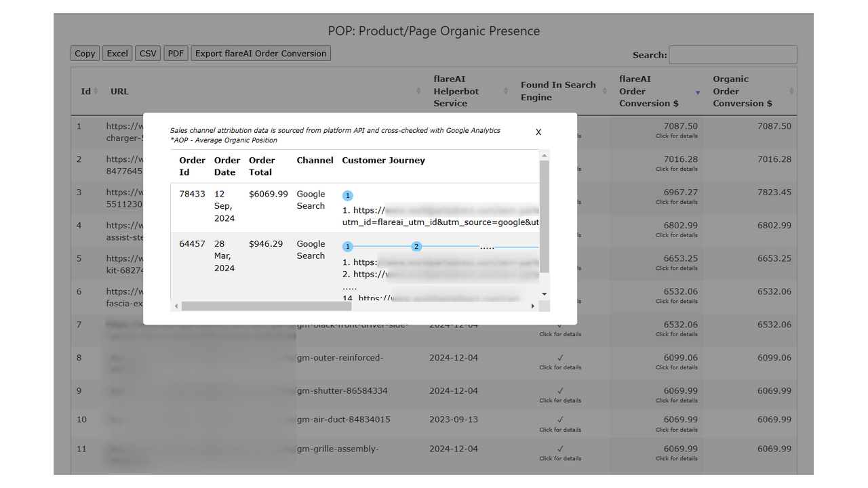Click the Order Total header in popup

(262, 167)
